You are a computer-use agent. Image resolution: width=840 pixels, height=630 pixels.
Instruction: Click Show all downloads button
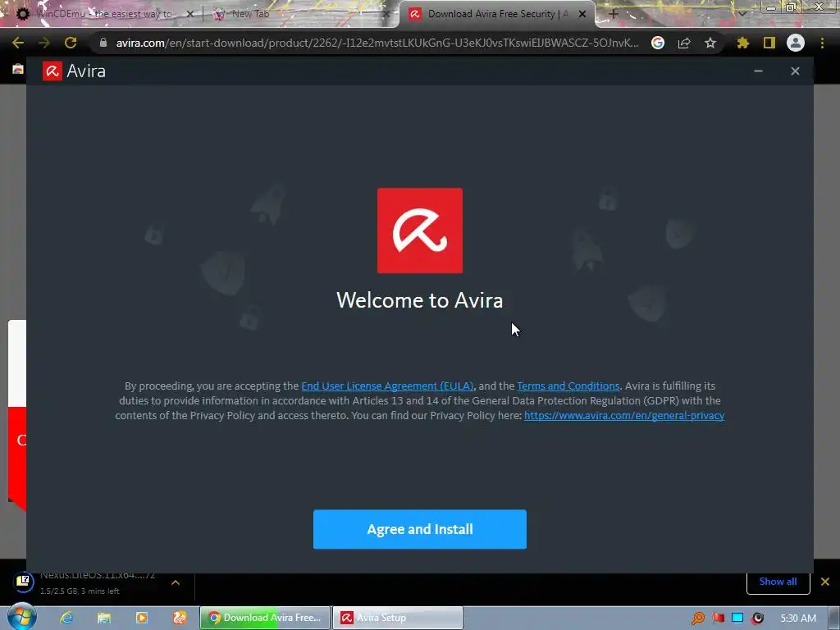[778, 582]
